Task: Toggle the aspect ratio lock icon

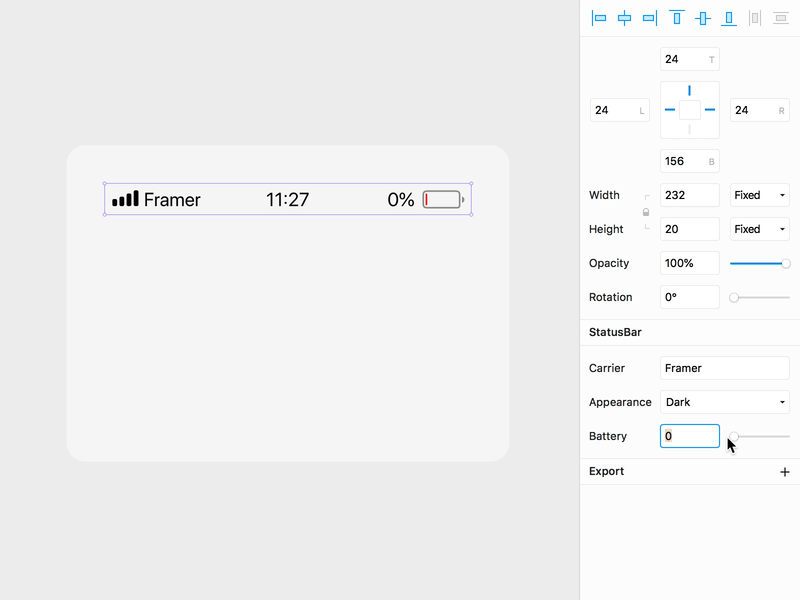Action: click(x=646, y=212)
